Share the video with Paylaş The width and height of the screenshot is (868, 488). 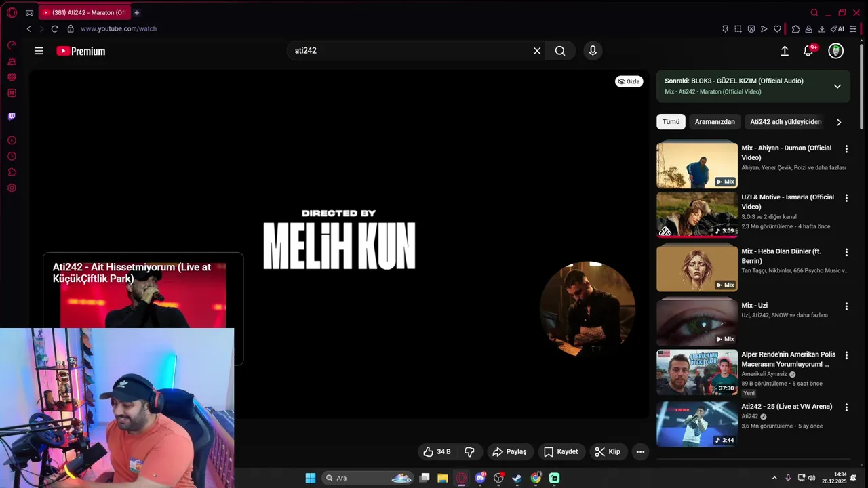(509, 451)
